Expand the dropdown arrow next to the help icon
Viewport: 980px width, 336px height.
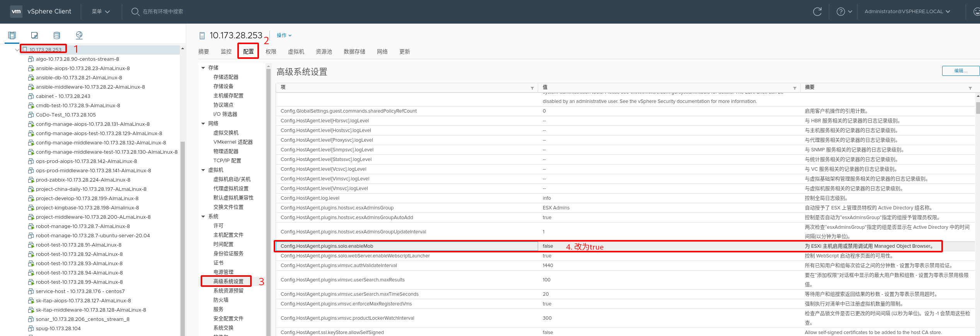tap(850, 12)
